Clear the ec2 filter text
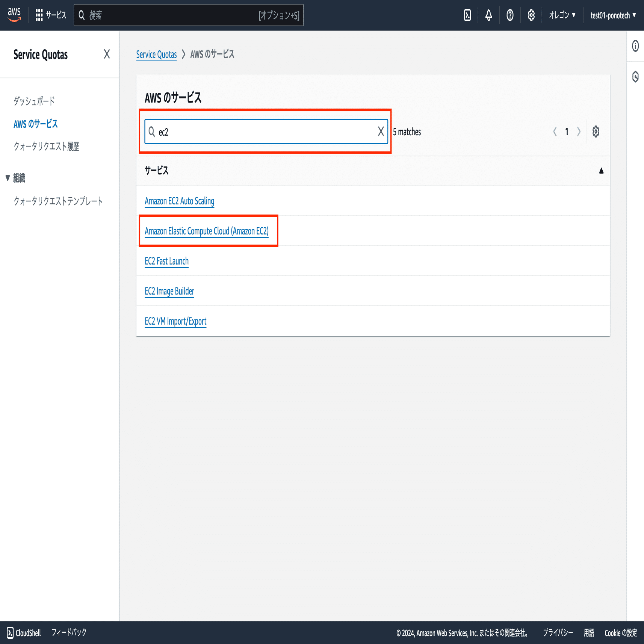 381,132
